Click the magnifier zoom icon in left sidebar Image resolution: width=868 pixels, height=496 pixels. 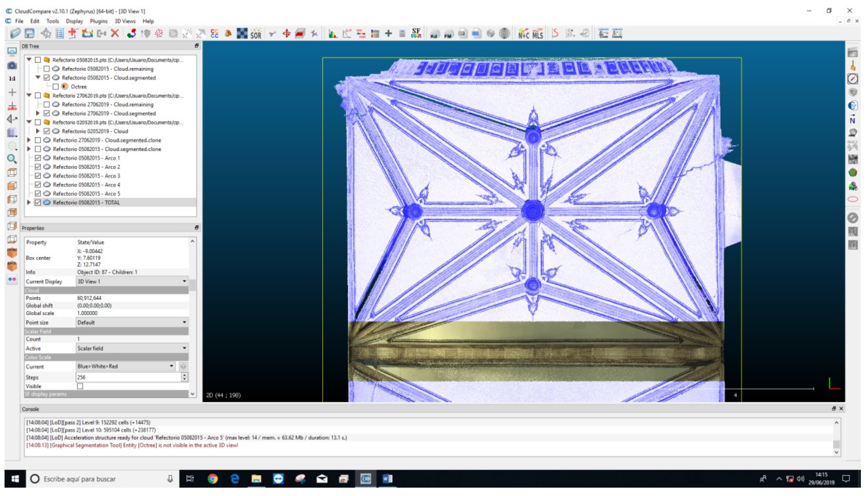pos(12,159)
